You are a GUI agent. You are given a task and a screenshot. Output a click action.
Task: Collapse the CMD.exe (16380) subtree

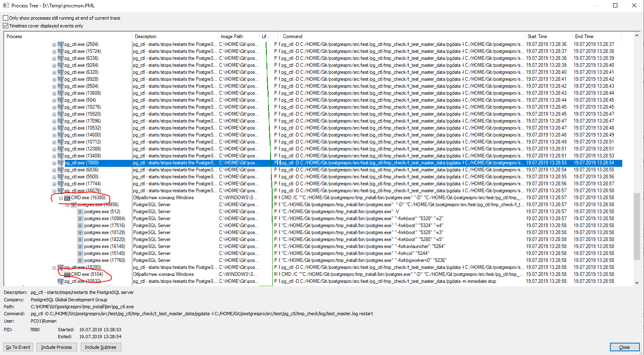point(61,198)
